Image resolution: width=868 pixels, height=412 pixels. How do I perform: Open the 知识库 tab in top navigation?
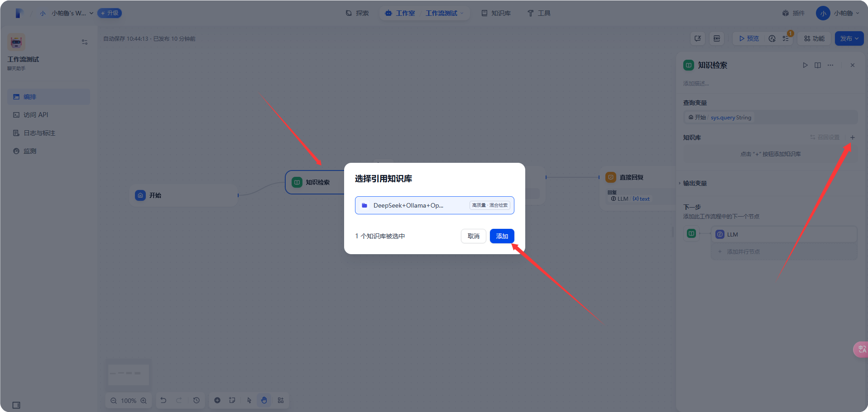tap(496, 13)
